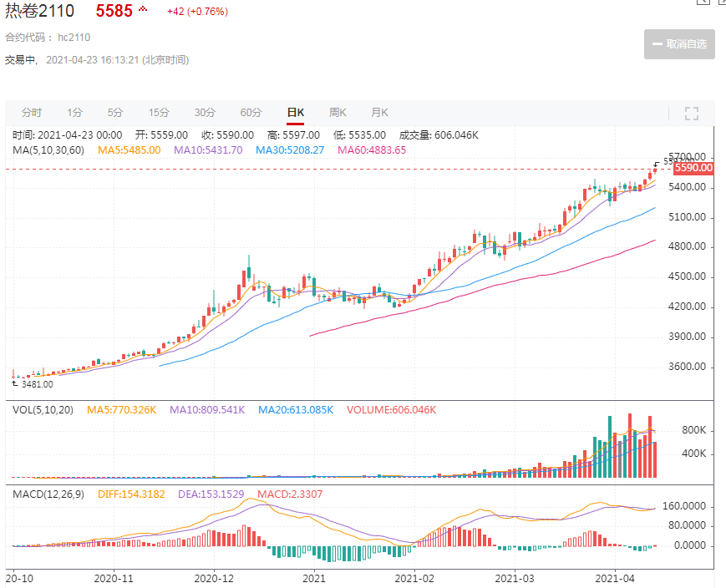726x588 pixels.
Task: Click the MA10:5431.70 legend label
Action: 208,150
